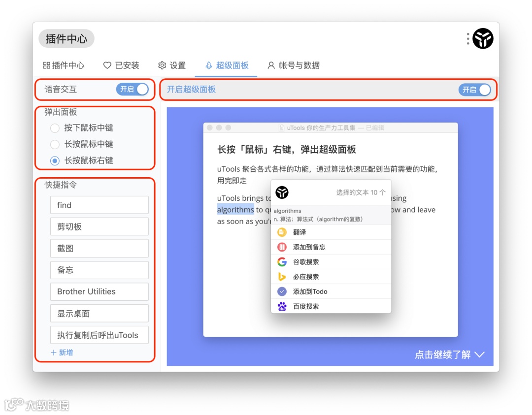Click the 备忘 shortcut command field
Screen dimensions: 532x415
(100, 270)
